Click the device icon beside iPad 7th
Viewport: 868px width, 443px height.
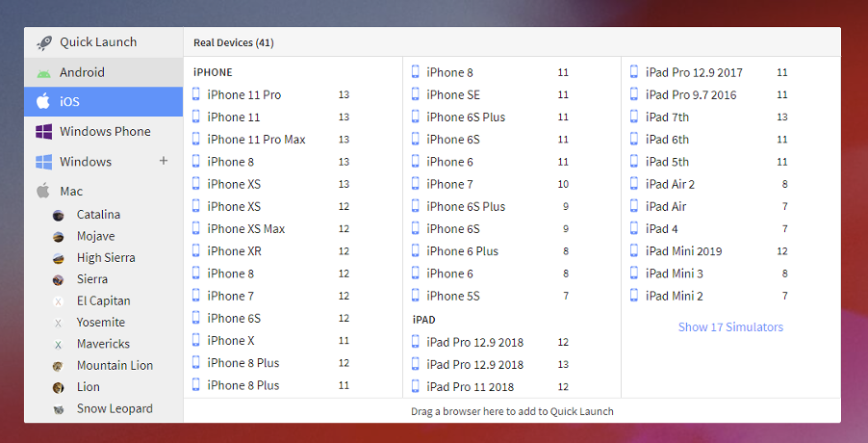(634, 117)
